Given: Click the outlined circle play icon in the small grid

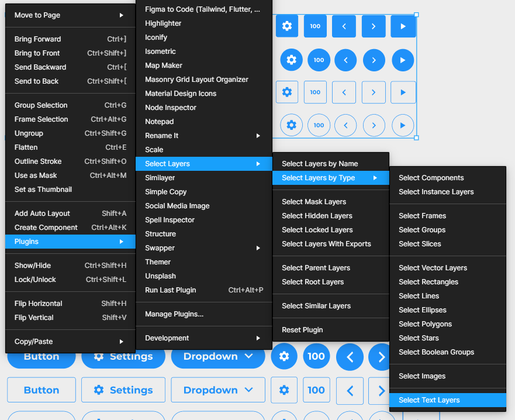Looking at the screenshot, I should click(403, 125).
